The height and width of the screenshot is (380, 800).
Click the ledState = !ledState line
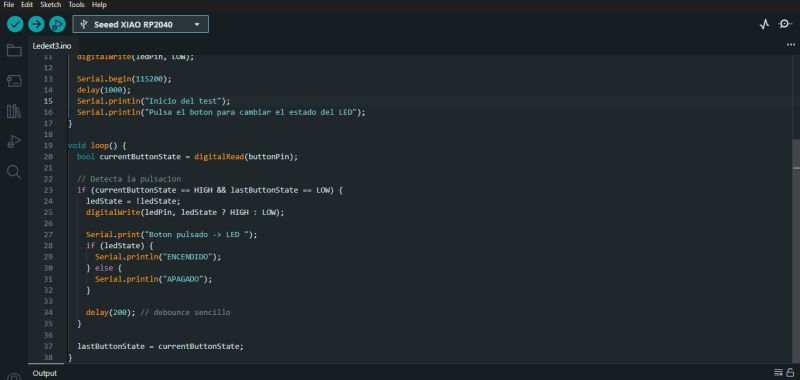(x=134, y=201)
